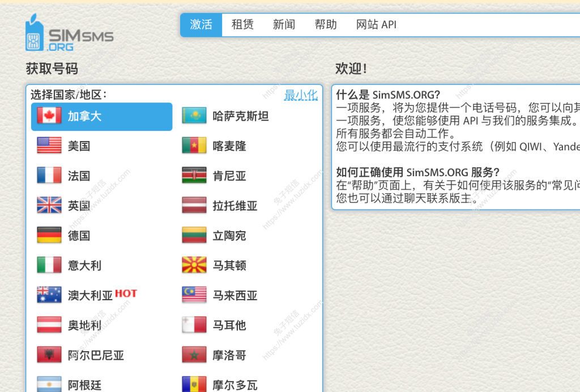Click the United States flag icon

(x=49, y=146)
